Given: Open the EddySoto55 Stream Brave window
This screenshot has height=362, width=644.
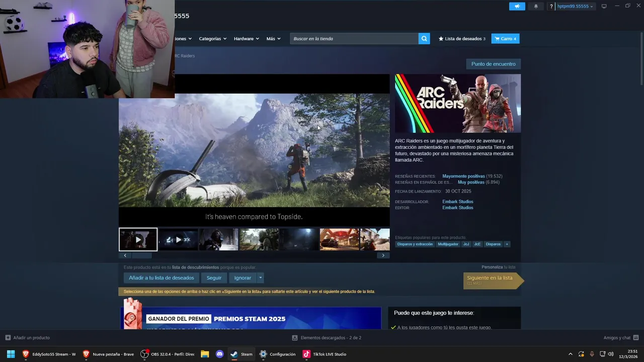Looking at the screenshot, I should (49, 354).
